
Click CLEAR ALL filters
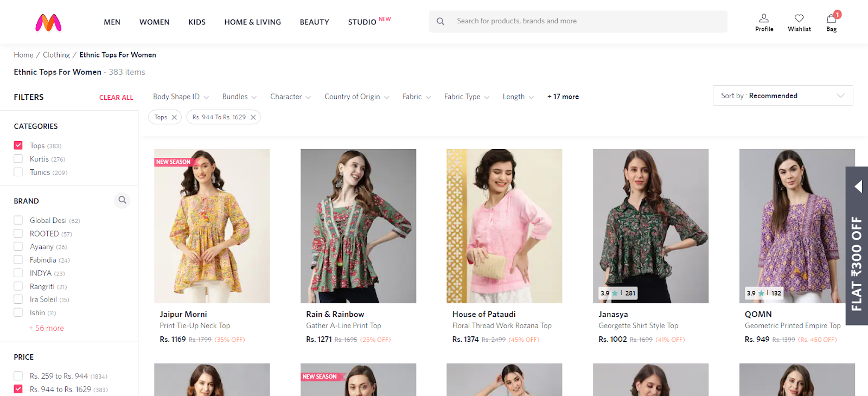[116, 98]
